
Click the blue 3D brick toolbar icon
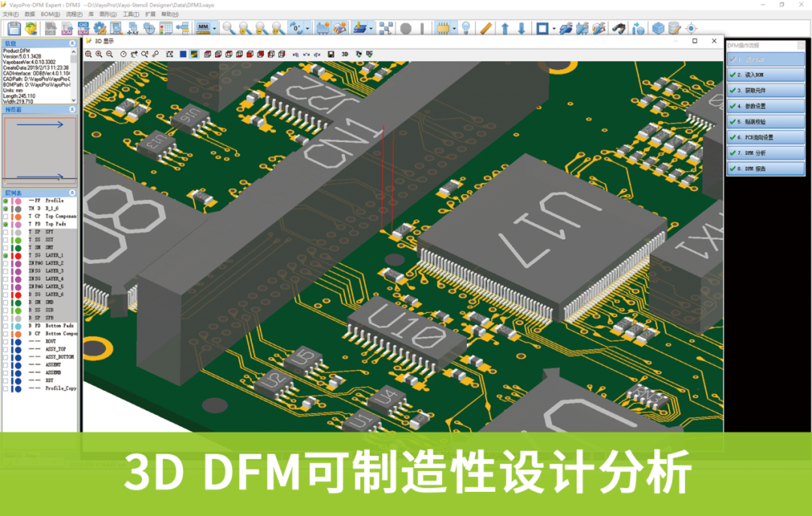coord(658,29)
